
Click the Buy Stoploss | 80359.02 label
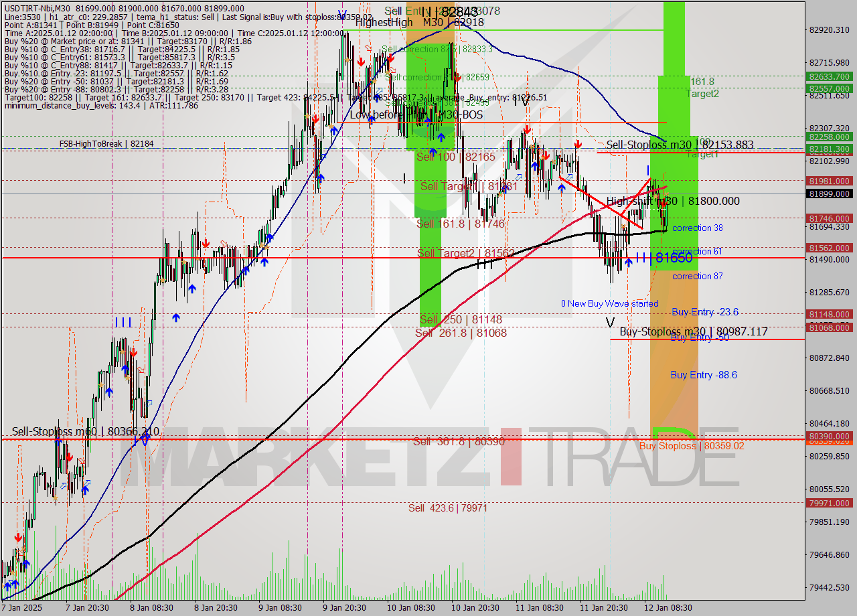692,446
